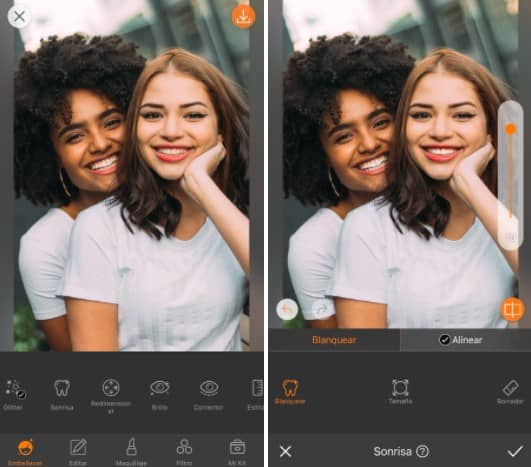The height and width of the screenshot is (467, 531).
Task: Tap the Sonrisa title text in the bottom bar
Action: pyautogui.click(x=392, y=451)
